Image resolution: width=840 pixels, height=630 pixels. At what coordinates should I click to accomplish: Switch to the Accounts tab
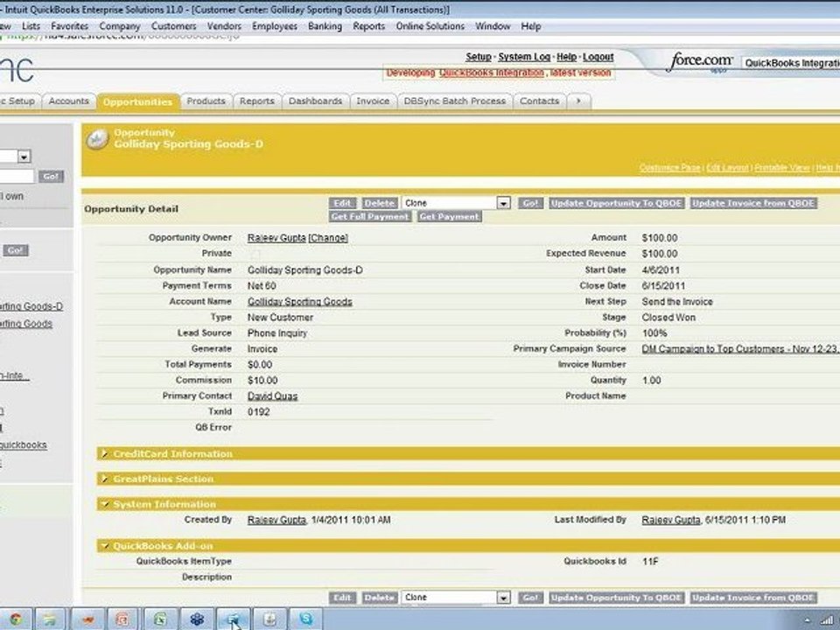tap(68, 101)
